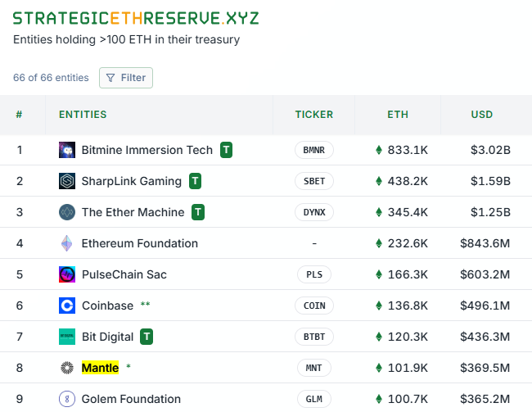Click the Mantle sunburst logo icon
This screenshot has height=412, width=532.
[67, 368]
